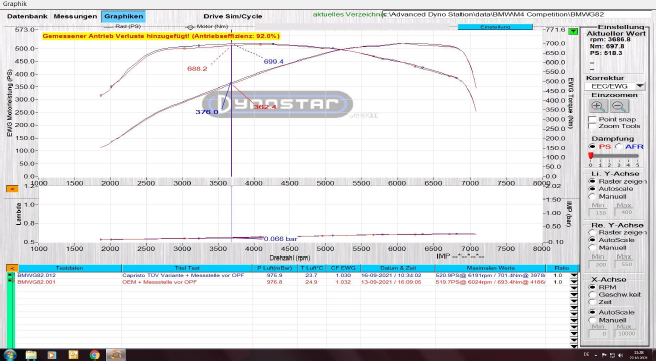656x362 pixels.
Task: Click the current directory path field
Action: [518, 14]
